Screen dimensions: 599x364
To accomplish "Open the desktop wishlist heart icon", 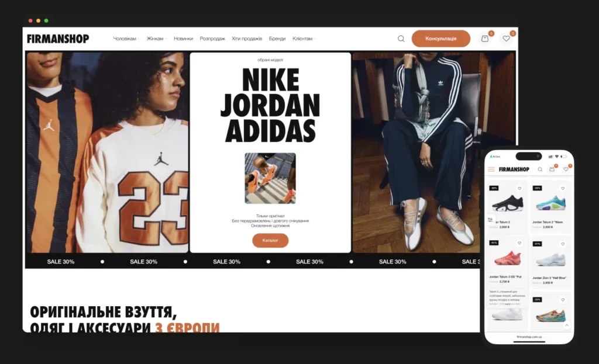I will 507,39.
